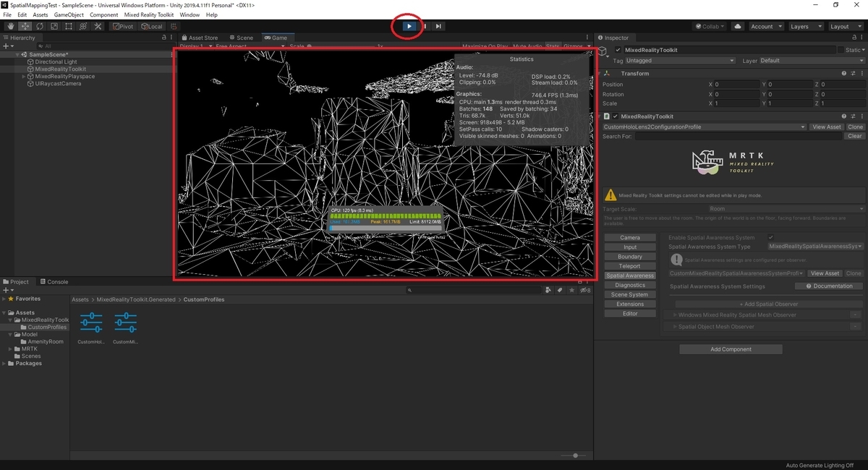Expand MixedRealityPlayspace in Hierarchy
Screen dimensions: 868x470
(x=24, y=76)
